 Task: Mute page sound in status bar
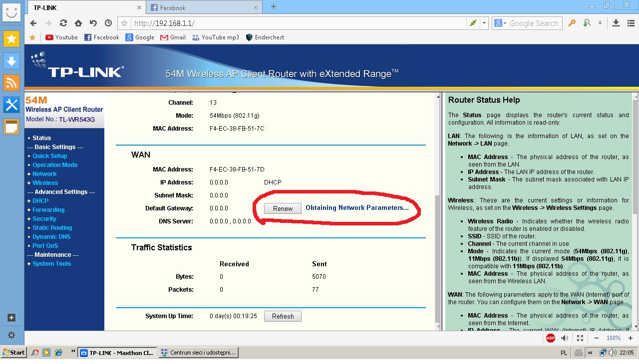565,338
